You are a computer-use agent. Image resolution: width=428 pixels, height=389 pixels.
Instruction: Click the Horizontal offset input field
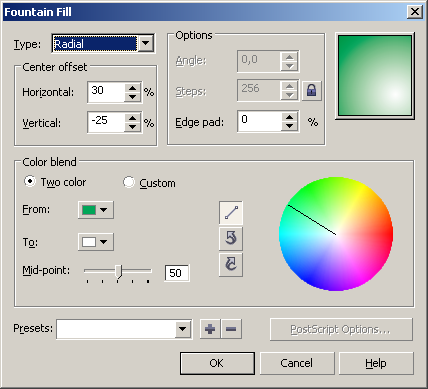(106, 92)
